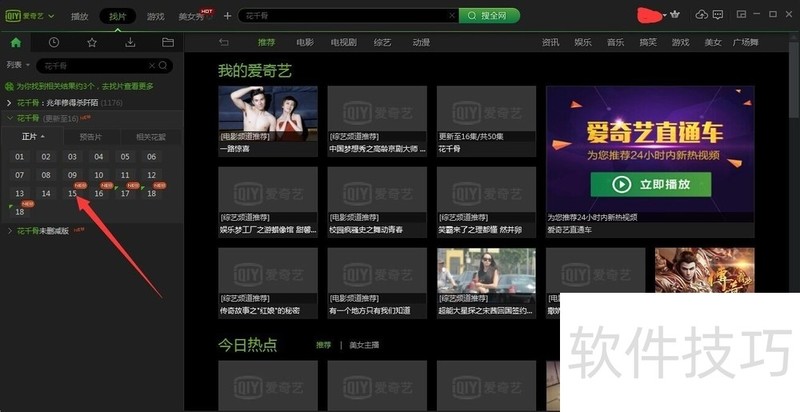Clear the top search field with the X icon
The height and width of the screenshot is (412, 800).
(452, 16)
